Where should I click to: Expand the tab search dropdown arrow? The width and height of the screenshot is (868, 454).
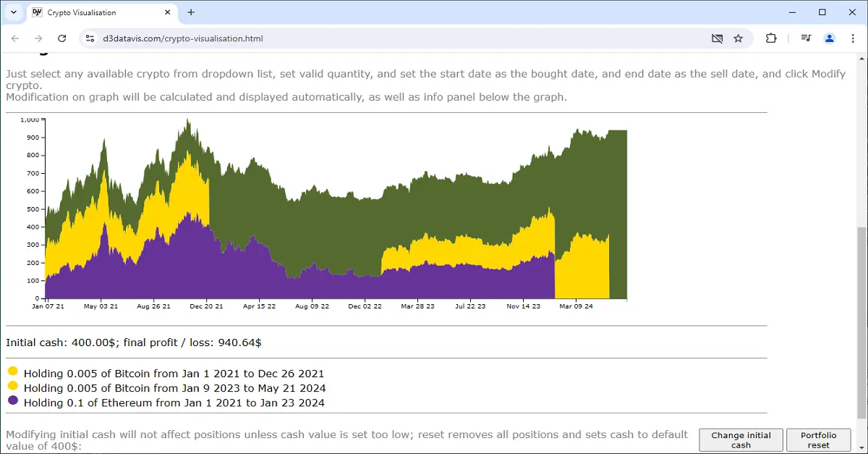coord(13,12)
